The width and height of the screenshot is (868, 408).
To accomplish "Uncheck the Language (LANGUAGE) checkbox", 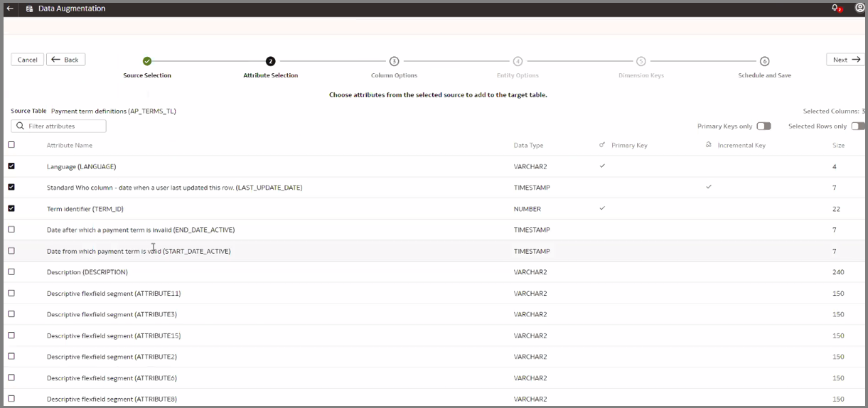I will pyautogui.click(x=11, y=166).
